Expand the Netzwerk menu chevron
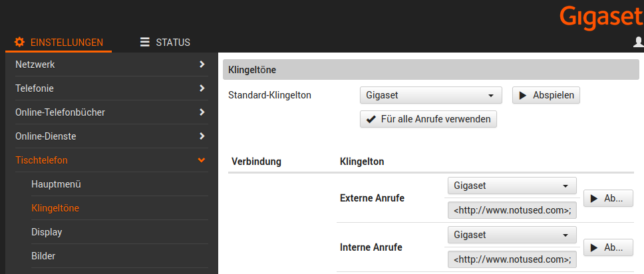The image size is (644, 274). (202, 65)
